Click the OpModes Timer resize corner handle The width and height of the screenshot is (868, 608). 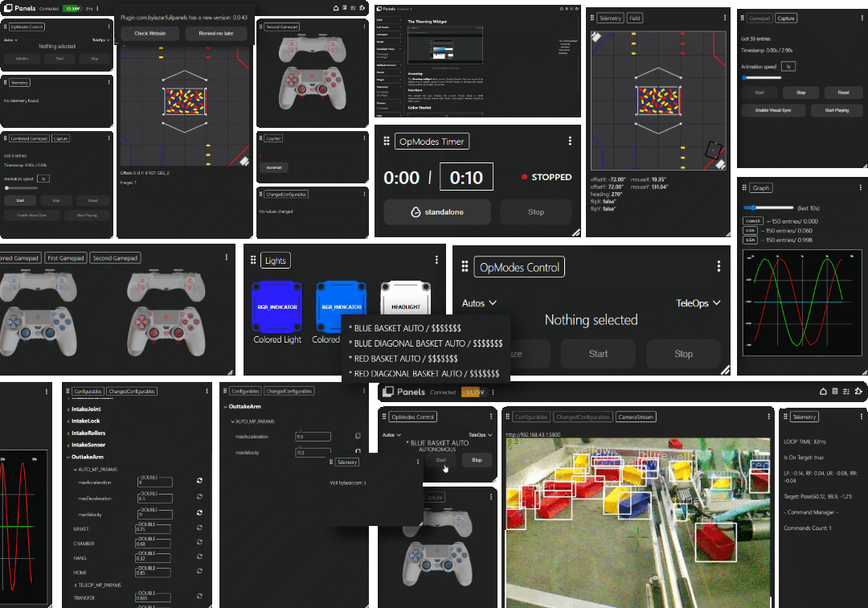[575, 232]
